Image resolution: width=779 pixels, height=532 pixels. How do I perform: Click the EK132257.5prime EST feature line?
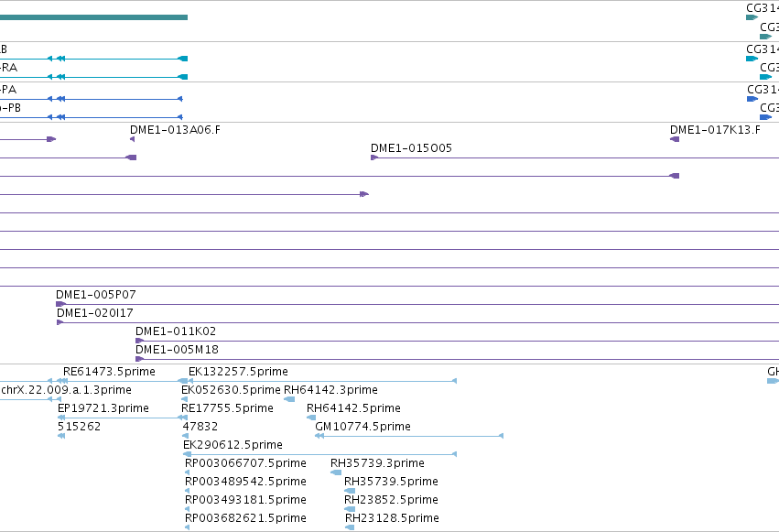tap(322, 381)
